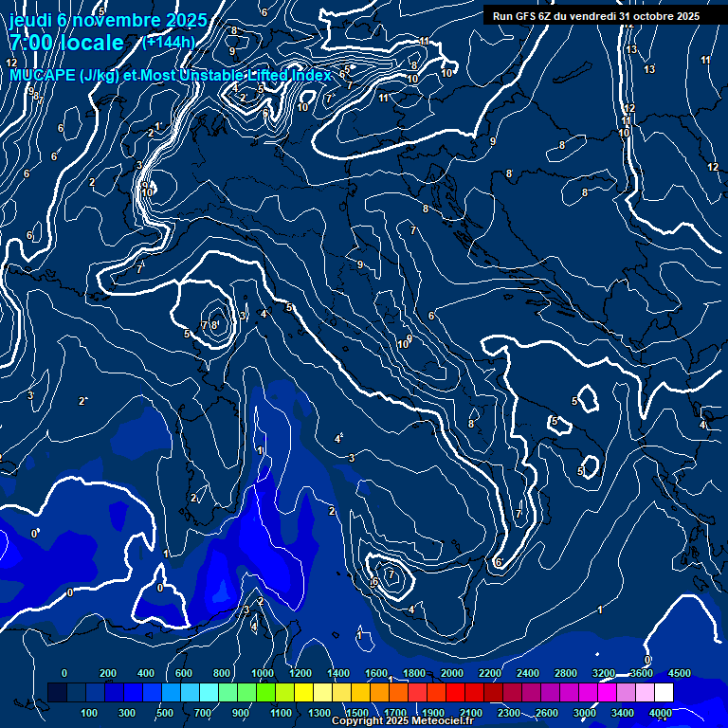Click the '2100' legend label
The image size is (728, 728).
[471, 713]
